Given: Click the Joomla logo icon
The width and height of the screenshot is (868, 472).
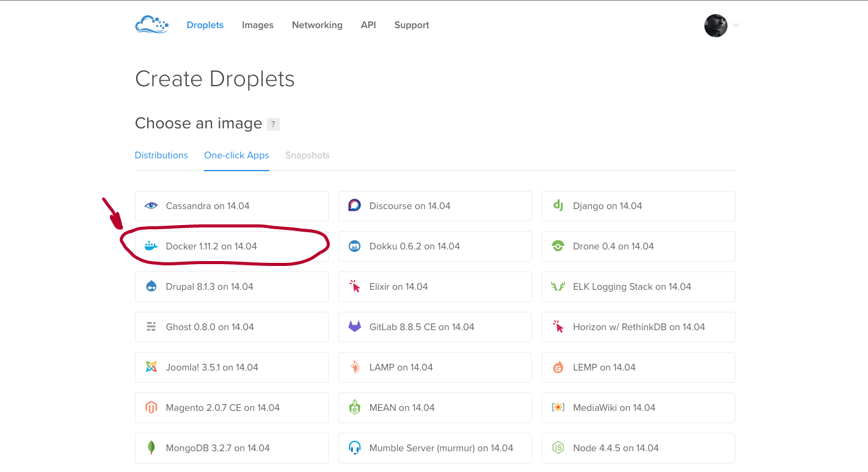Looking at the screenshot, I should 151,367.
